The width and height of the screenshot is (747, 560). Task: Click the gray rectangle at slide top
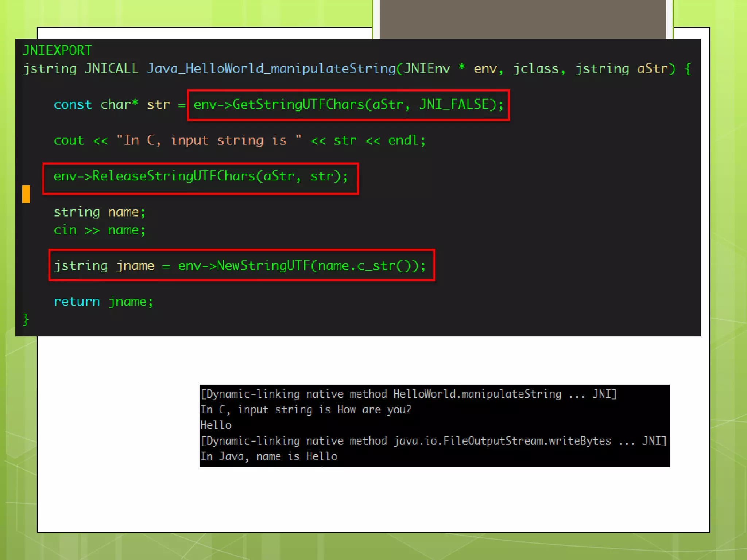click(x=522, y=19)
